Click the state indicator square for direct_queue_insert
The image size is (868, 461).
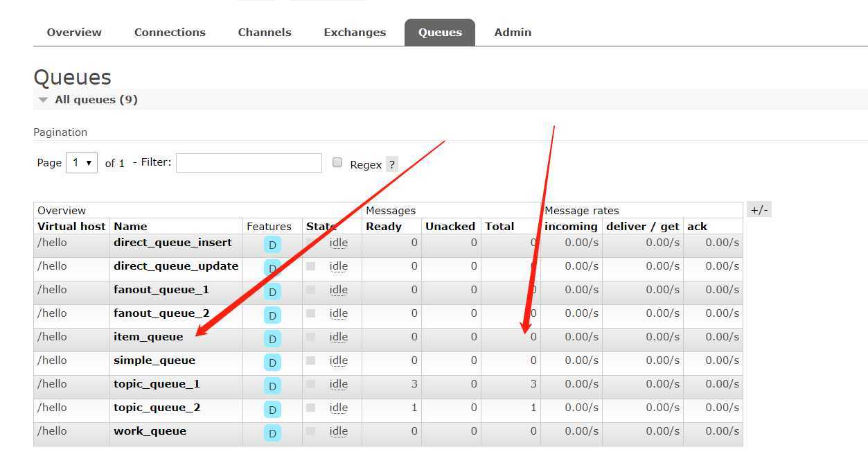pos(310,243)
